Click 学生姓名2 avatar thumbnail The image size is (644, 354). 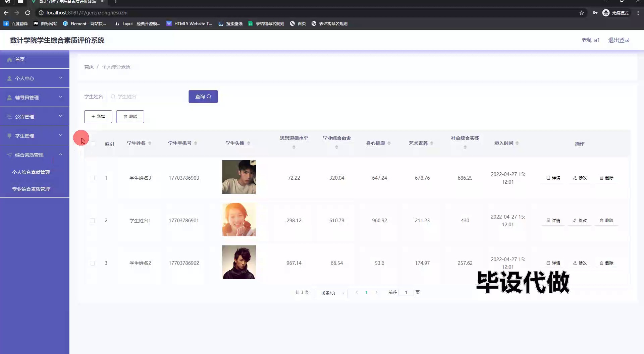[239, 262]
